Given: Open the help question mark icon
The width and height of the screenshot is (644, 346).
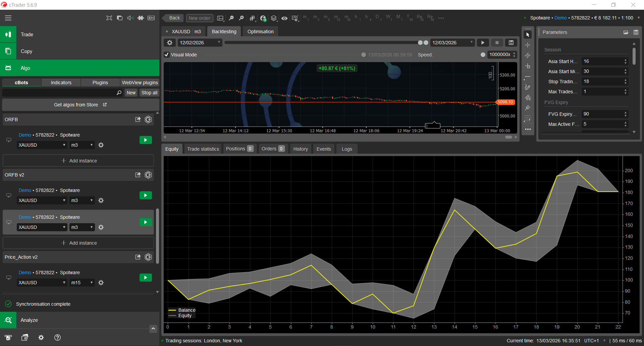Looking at the screenshot, I should (x=57, y=338).
